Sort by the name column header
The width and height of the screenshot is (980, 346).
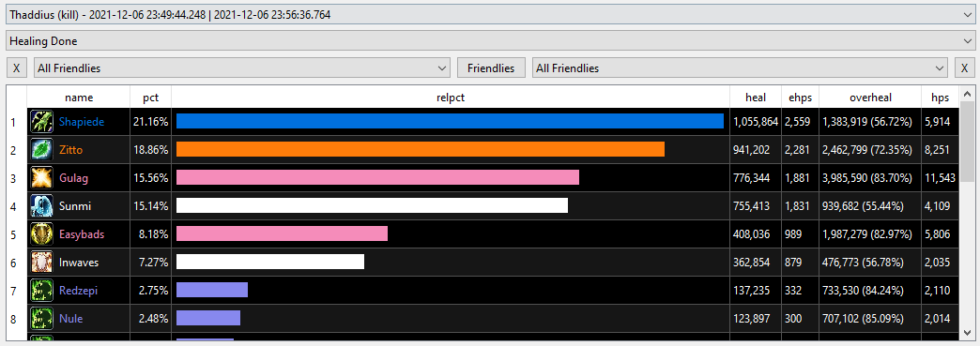click(x=79, y=98)
